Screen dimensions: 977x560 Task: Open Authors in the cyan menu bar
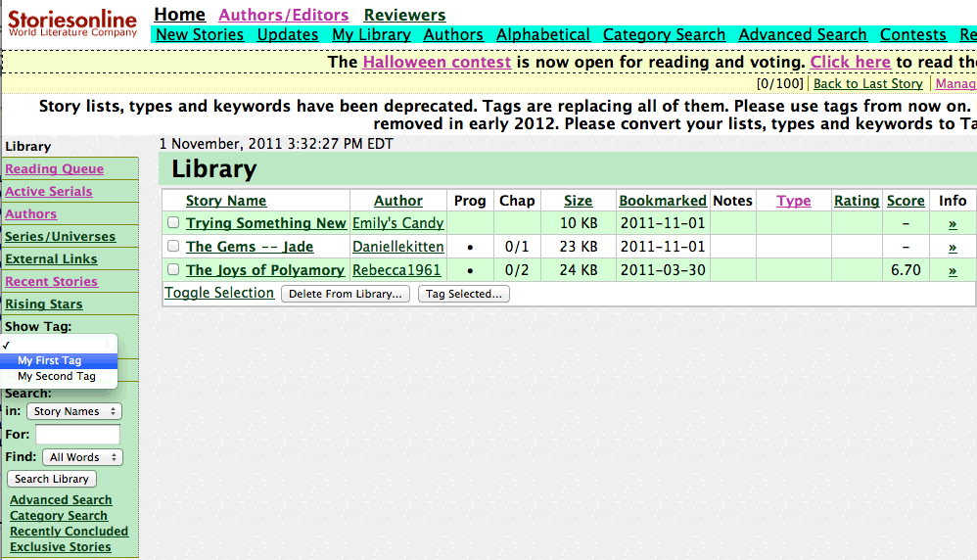coord(453,35)
